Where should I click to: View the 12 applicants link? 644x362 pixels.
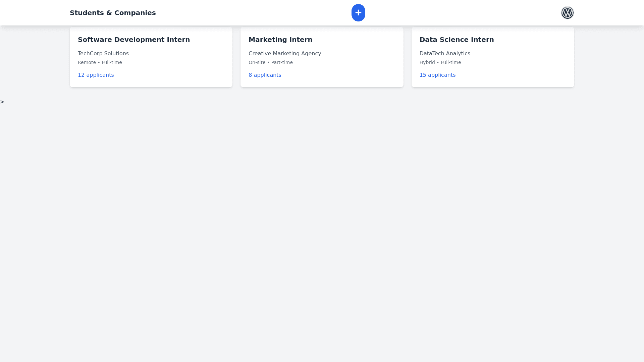(96, 75)
